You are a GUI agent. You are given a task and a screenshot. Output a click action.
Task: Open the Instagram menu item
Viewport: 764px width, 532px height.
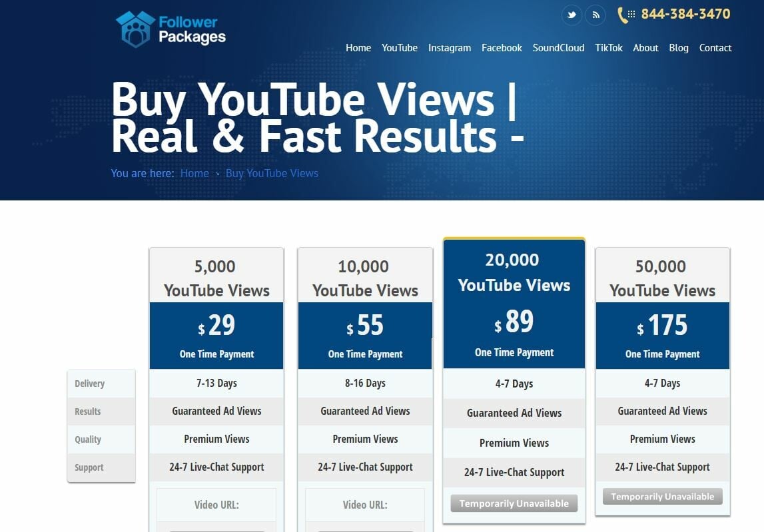click(x=449, y=48)
